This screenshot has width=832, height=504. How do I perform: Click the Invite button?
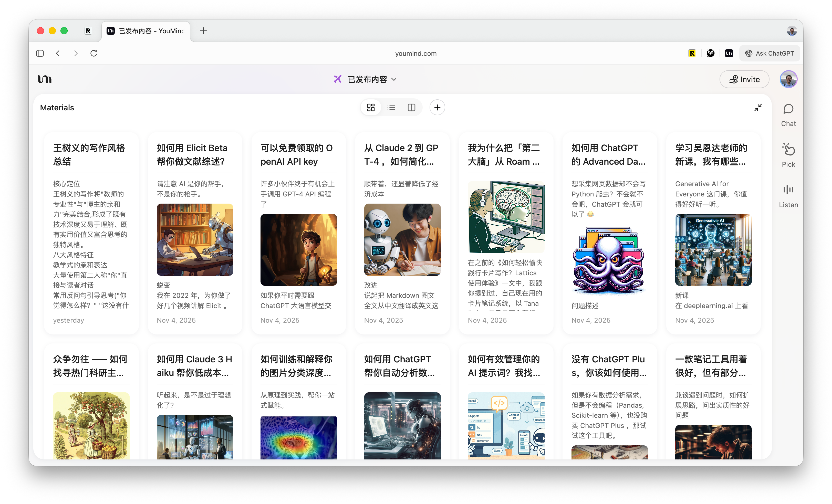[x=744, y=79]
